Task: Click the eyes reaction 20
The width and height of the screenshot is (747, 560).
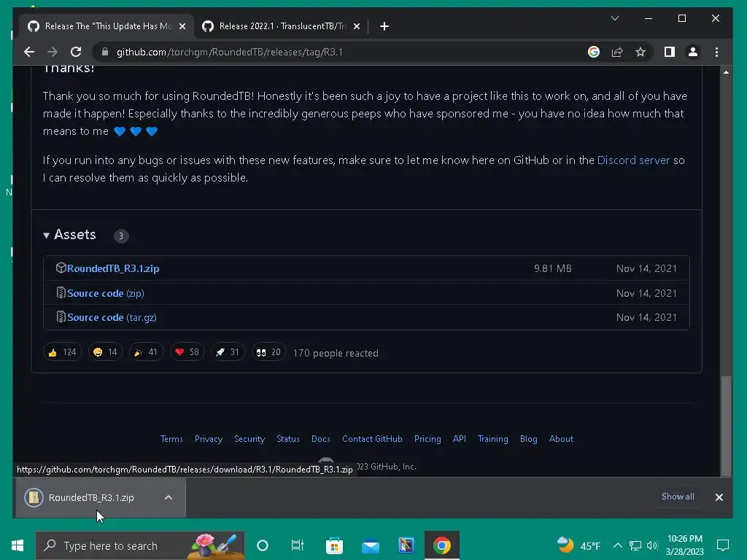Action: coord(268,352)
